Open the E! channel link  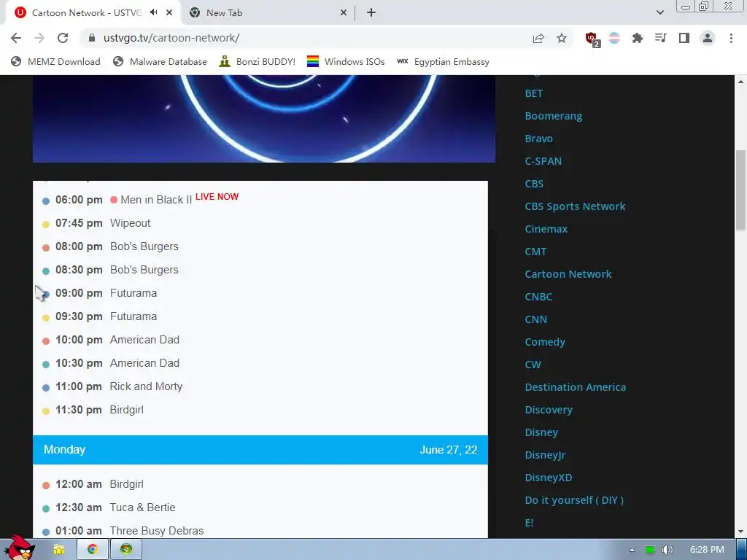pyautogui.click(x=529, y=524)
